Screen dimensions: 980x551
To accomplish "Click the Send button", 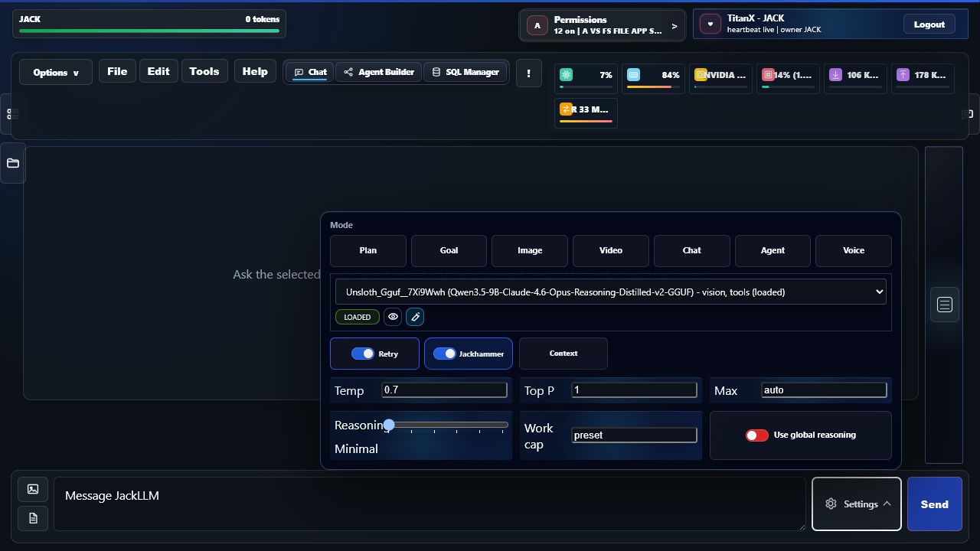I will point(934,504).
